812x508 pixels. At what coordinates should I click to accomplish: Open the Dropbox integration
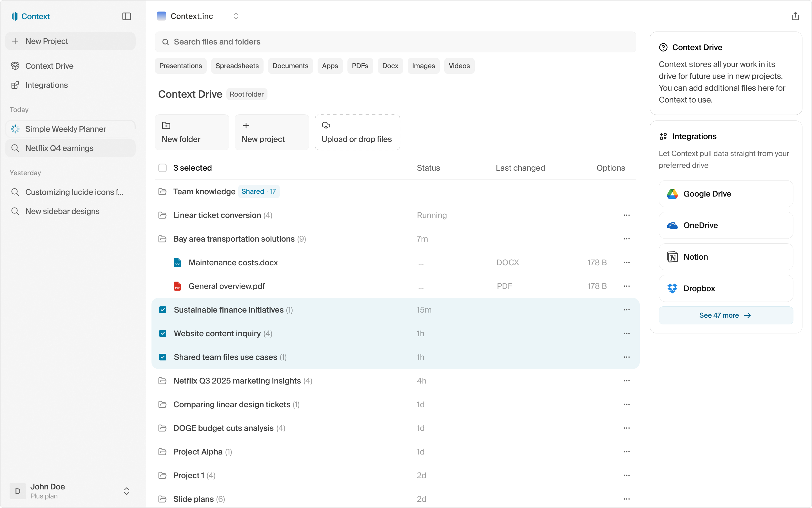click(726, 288)
